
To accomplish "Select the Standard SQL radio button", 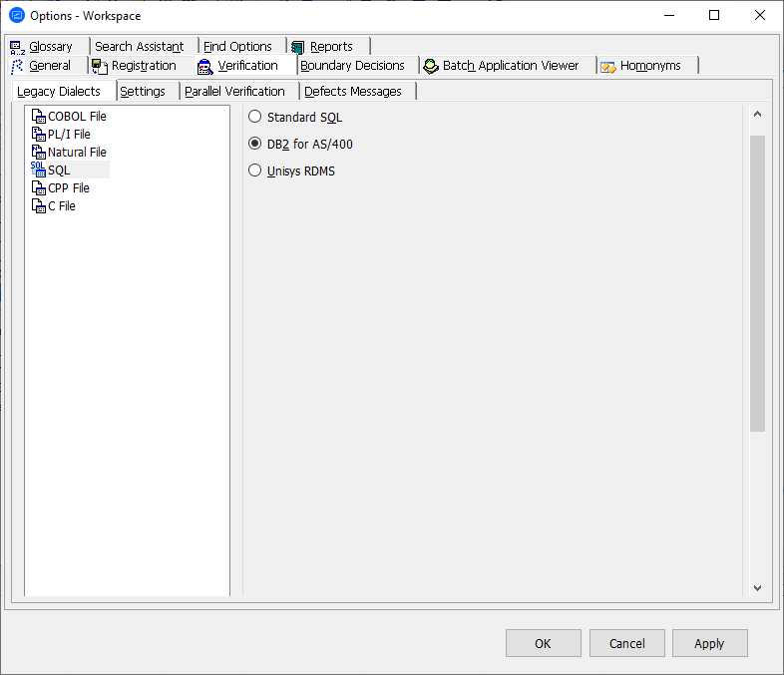I will click(x=255, y=118).
